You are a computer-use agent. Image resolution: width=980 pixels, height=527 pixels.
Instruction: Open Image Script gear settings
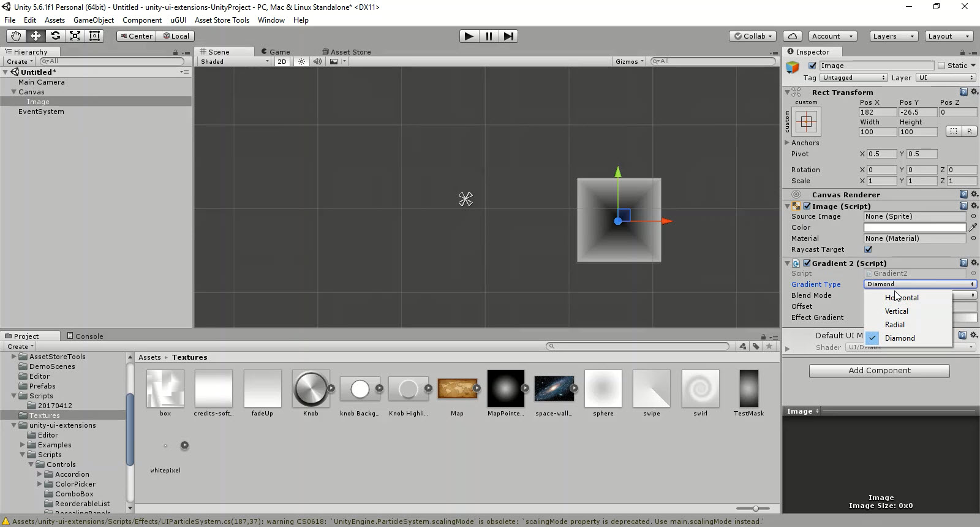coord(974,206)
